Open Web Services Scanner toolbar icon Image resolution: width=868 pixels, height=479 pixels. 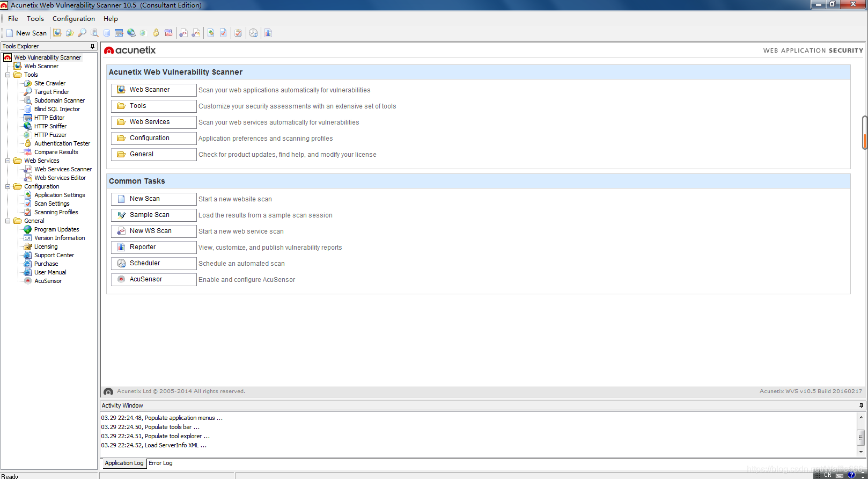[183, 33]
